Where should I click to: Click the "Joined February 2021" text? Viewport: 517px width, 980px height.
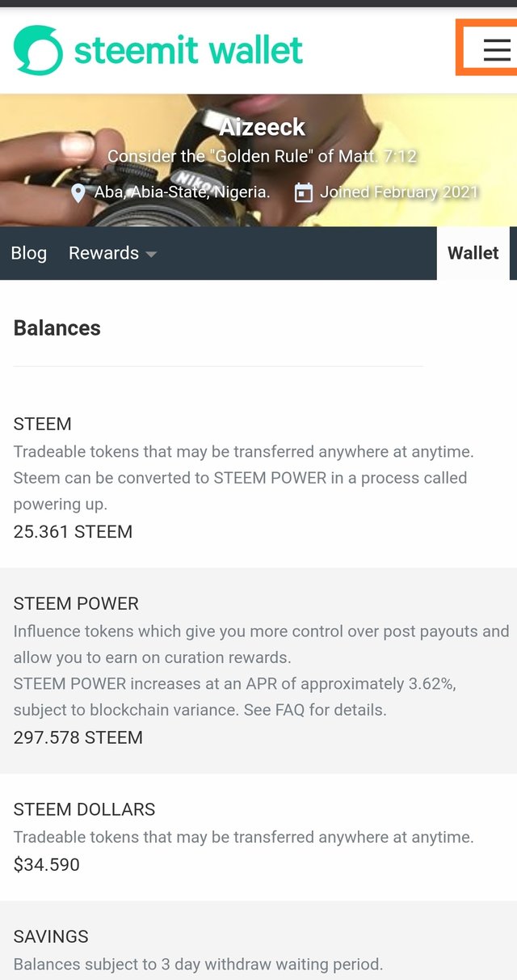pos(399,192)
